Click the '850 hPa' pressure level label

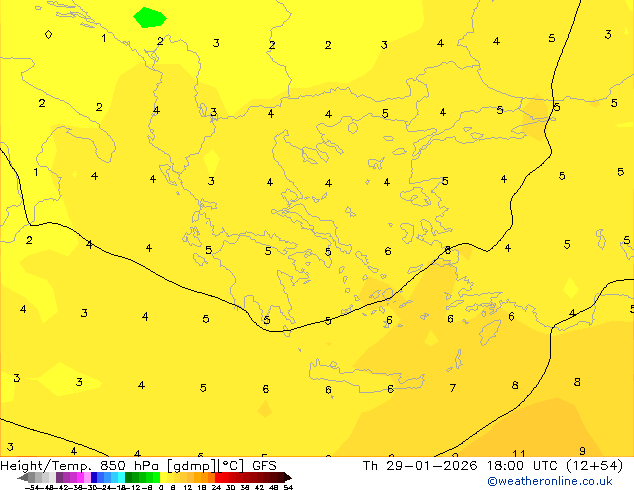[129, 466]
